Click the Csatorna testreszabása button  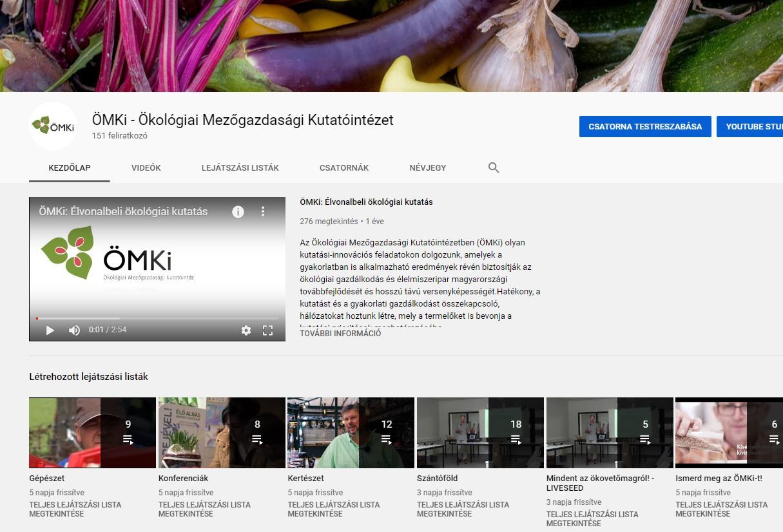coord(645,127)
